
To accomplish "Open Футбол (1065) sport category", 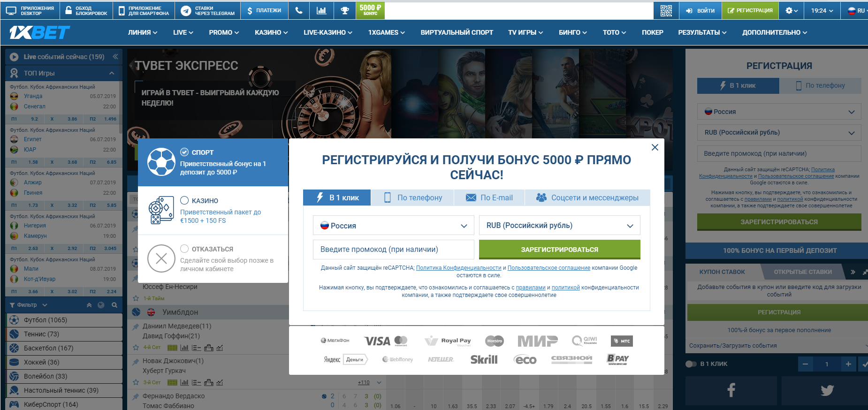I will [x=64, y=320].
